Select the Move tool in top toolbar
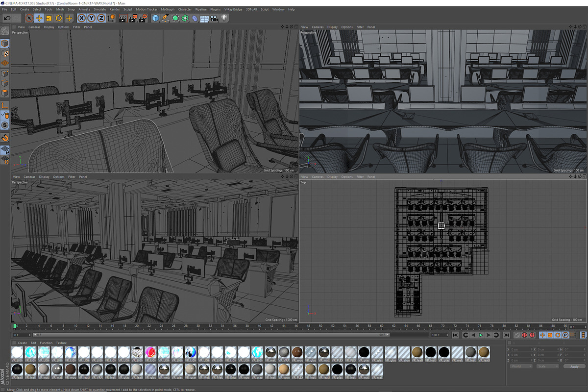The image size is (588, 392). (39, 18)
